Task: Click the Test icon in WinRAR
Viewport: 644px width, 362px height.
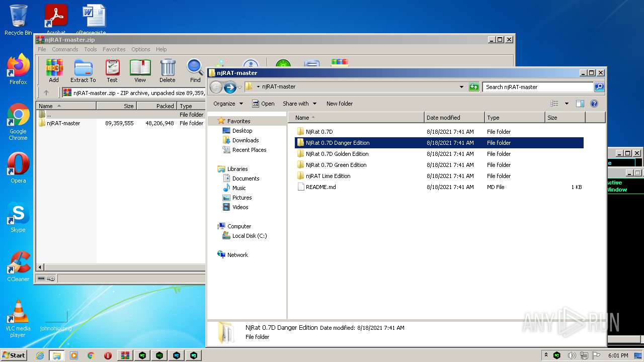Action: [x=112, y=70]
